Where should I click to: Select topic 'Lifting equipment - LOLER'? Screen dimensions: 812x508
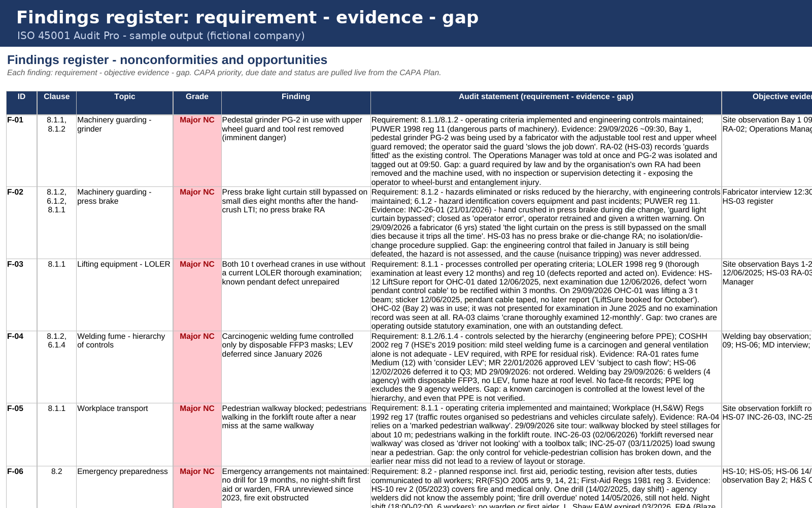[x=125, y=295]
